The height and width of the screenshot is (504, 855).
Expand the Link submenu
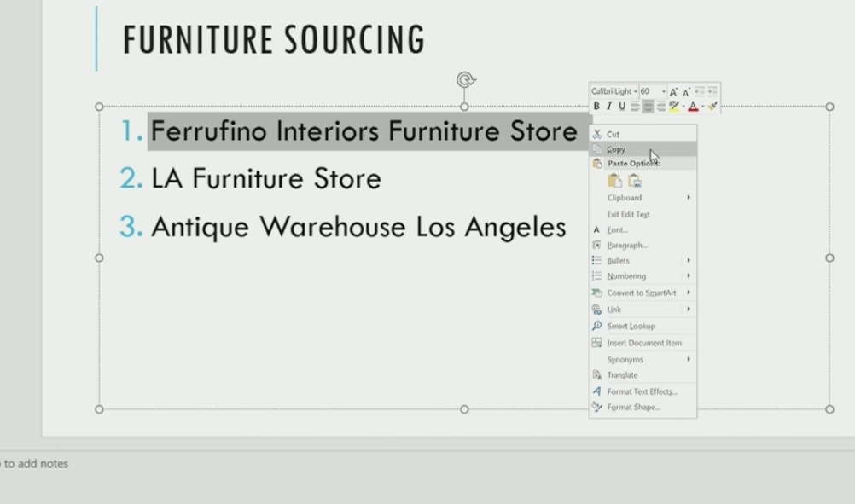[x=643, y=310]
